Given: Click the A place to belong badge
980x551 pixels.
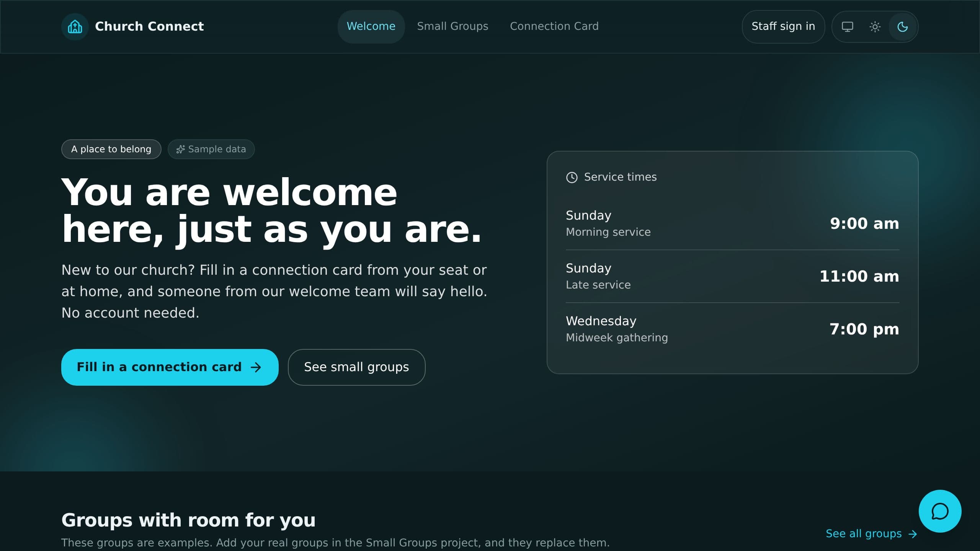Looking at the screenshot, I should 111,149.
